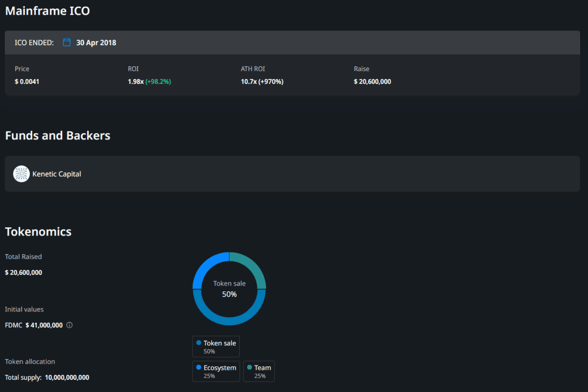
Task: Select the Mainframe ICO title
Action: pos(47,10)
